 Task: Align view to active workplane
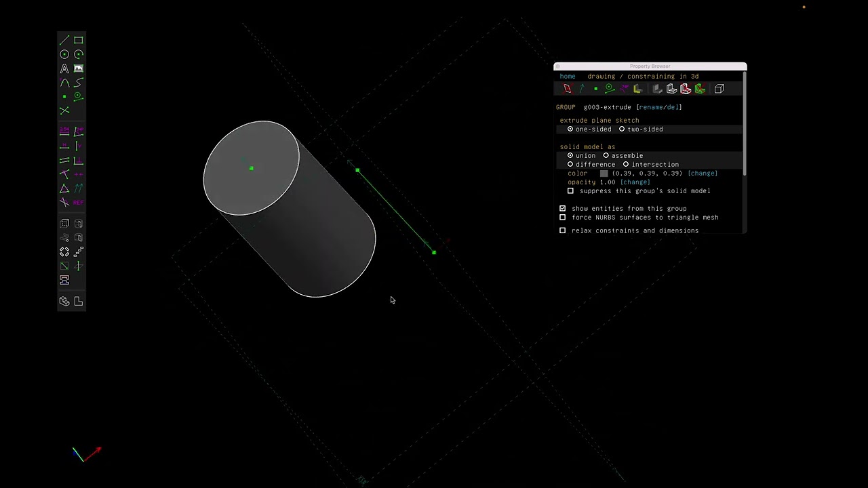[x=79, y=301]
